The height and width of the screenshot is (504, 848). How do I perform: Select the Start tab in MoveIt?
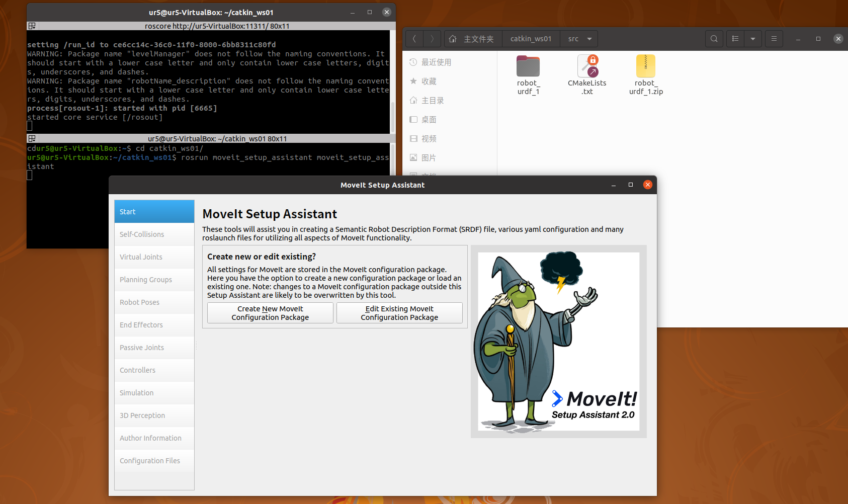click(x=154, y=212)
